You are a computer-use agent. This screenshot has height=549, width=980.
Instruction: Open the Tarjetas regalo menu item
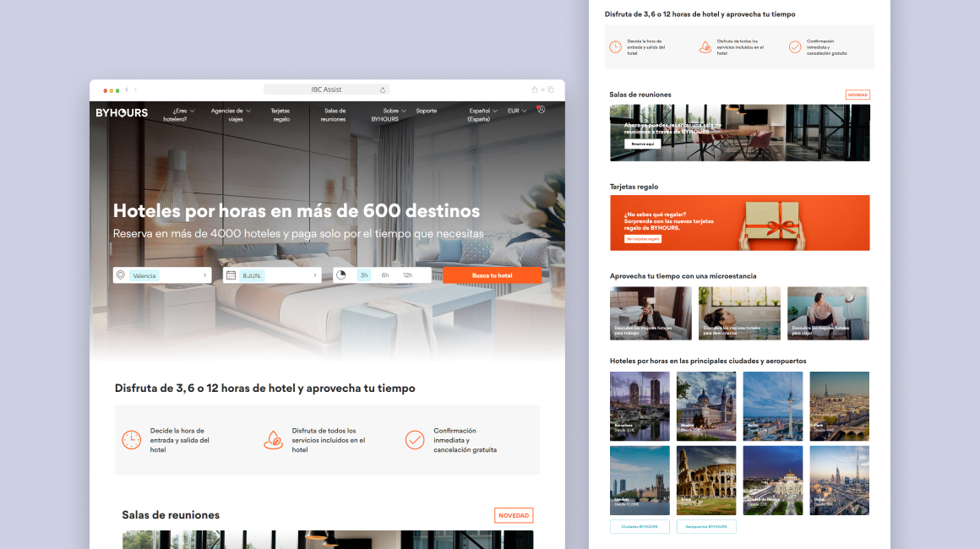click(x=280, y=115)
